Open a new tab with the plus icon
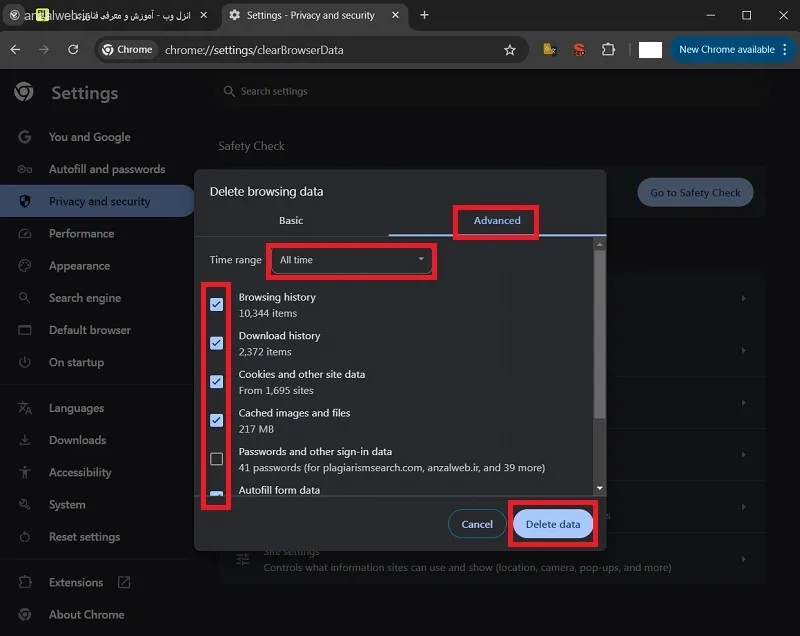800x636 pixels. [x=424, y=15]
